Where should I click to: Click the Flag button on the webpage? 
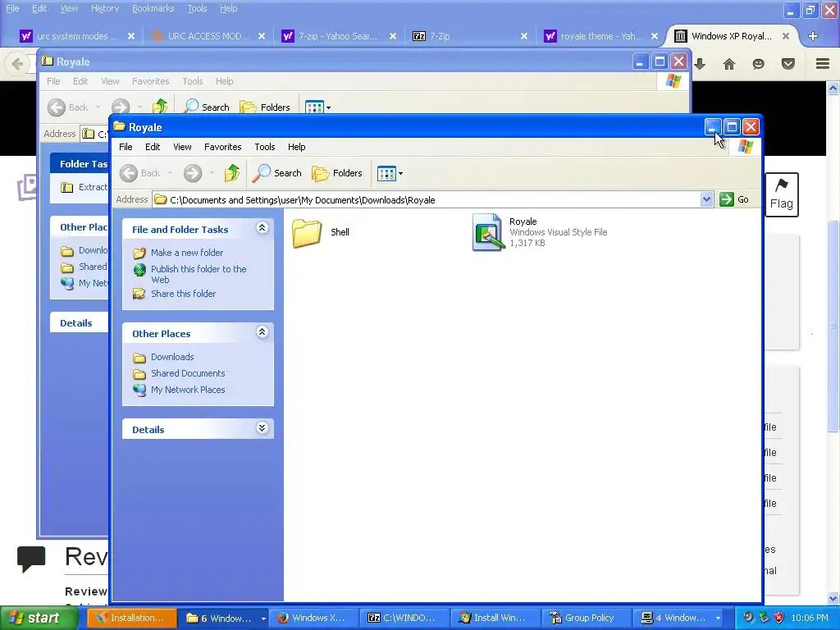[781, 194]
